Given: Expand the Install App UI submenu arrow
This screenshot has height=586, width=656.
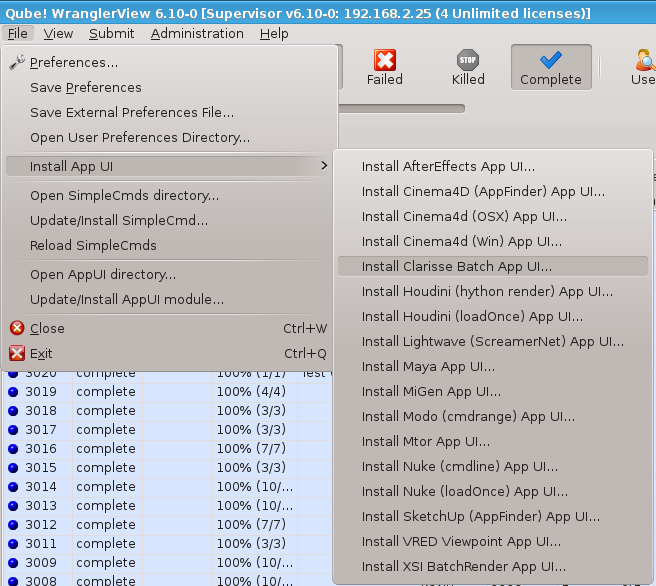Looking at the screenshot, I should click(x=323, y=165).
